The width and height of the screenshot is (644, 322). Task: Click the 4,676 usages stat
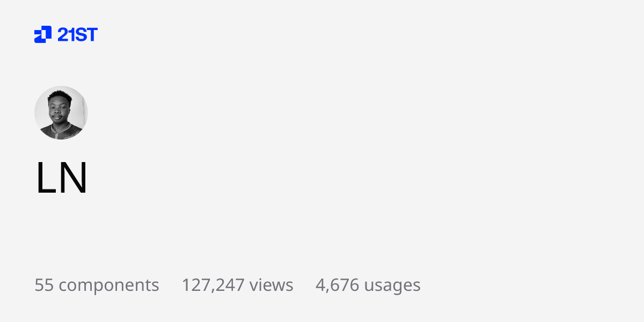(x=368, y=285)
